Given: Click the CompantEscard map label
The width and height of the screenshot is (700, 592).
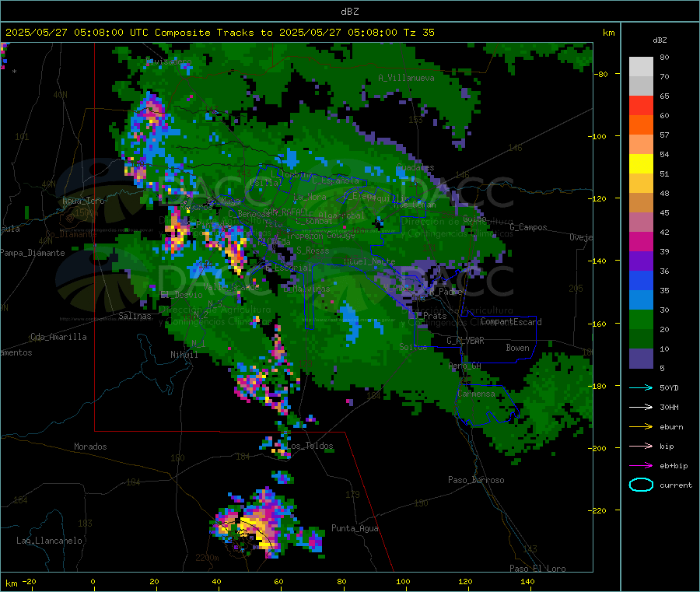Looking at the screenshot, I should (511, 322).
